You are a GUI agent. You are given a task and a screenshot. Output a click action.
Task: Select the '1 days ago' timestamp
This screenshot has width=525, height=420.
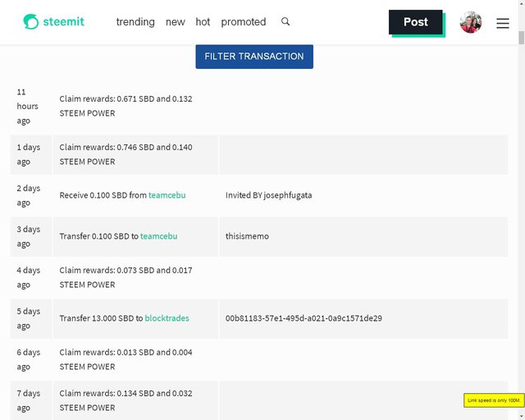(29, 154)
